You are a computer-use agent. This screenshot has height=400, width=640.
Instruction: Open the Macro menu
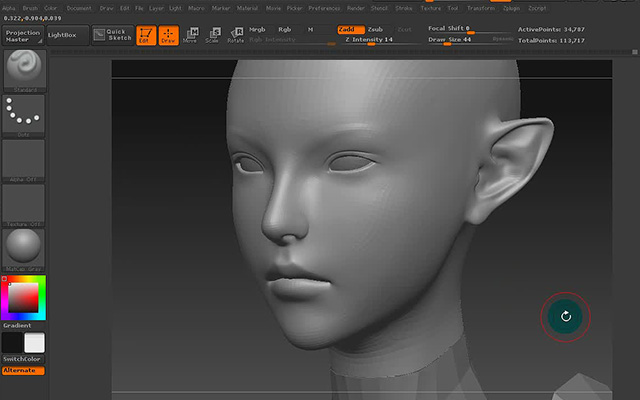click(196, 8)
